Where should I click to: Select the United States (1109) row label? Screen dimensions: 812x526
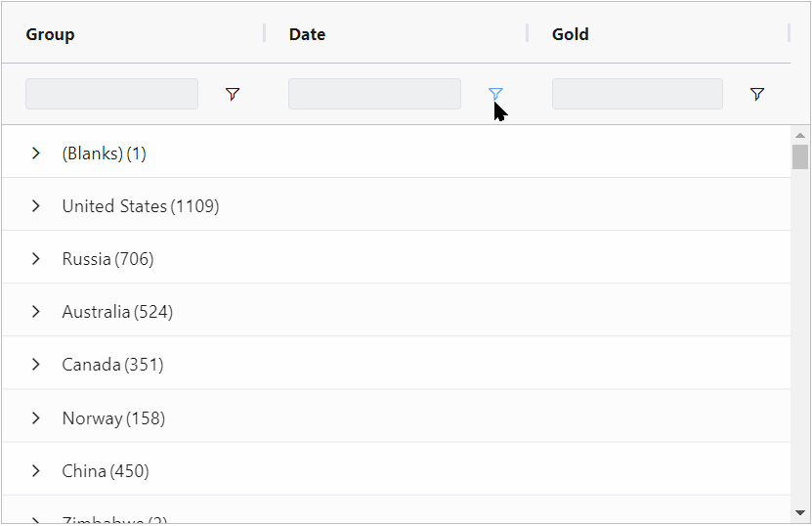pos(141,206)
